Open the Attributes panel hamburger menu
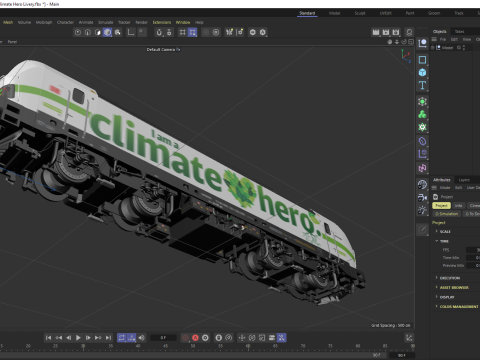The image size is (480, 360). click(434, 188)
